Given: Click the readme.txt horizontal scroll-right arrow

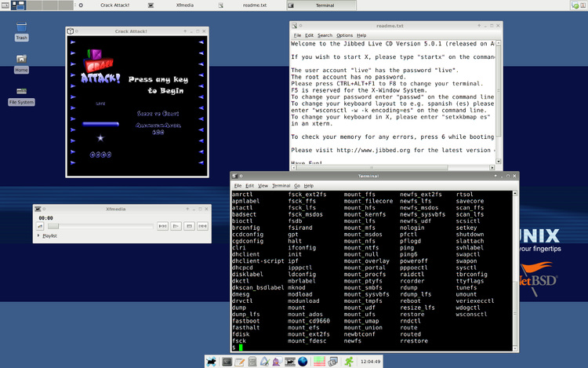Looking at the screenshot, I should point(492,168).
